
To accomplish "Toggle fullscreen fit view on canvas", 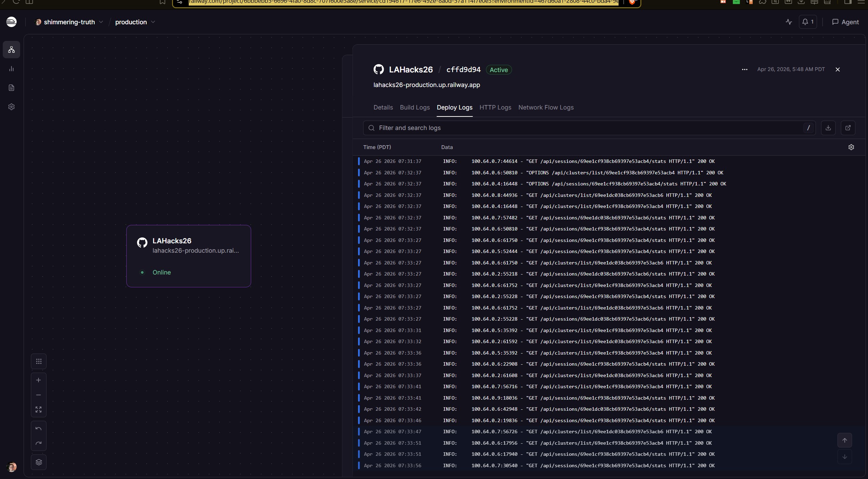I will point(39,410).
